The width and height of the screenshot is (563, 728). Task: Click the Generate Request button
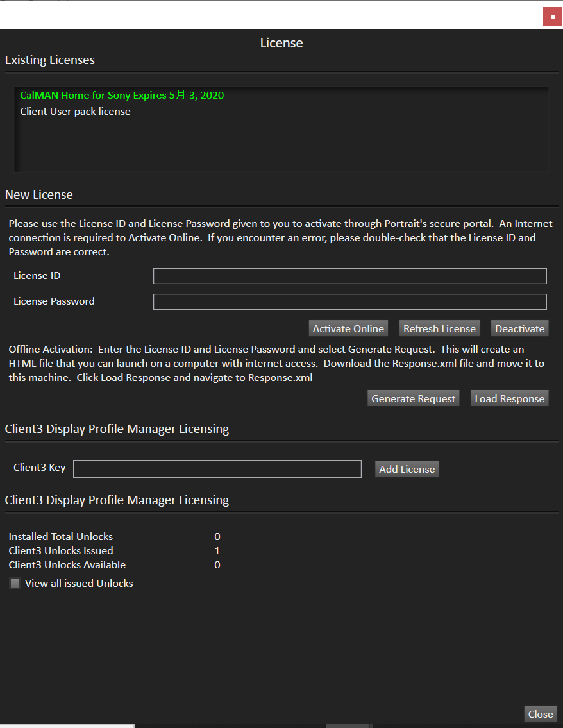[x=413, y=398]
